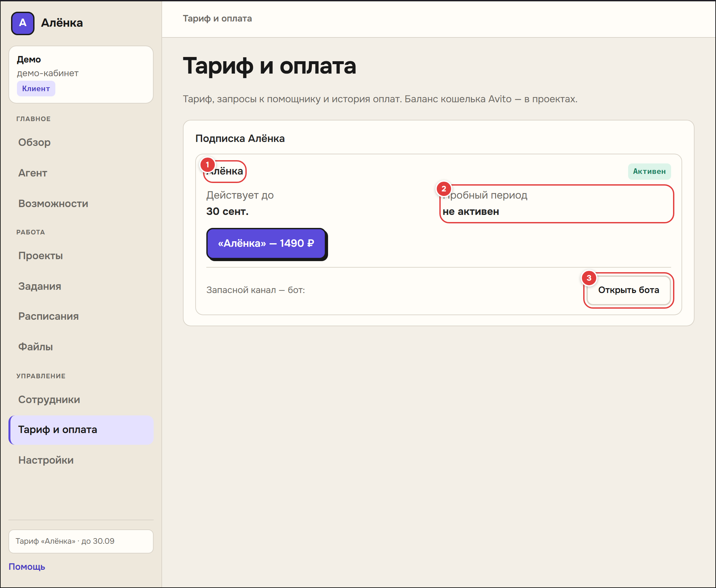Click the Активен status badge
The width and height of the screenshot is (716, 588).
tap(649, 172)
